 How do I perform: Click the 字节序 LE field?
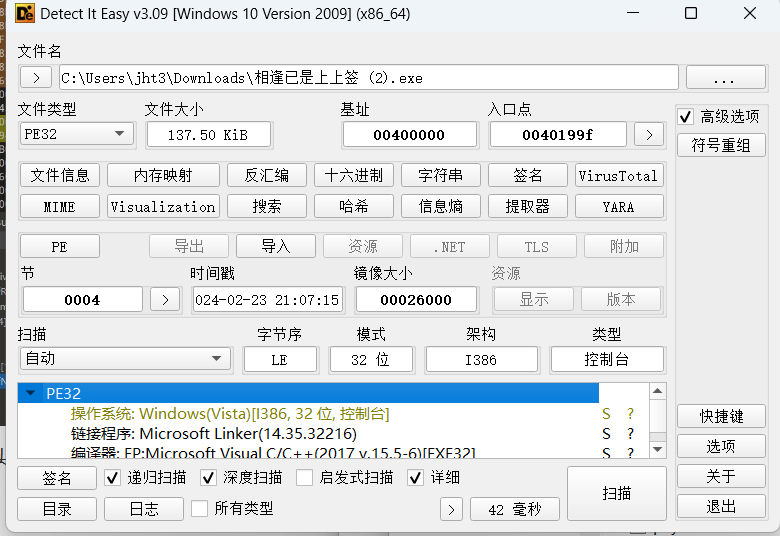[280, 359]
